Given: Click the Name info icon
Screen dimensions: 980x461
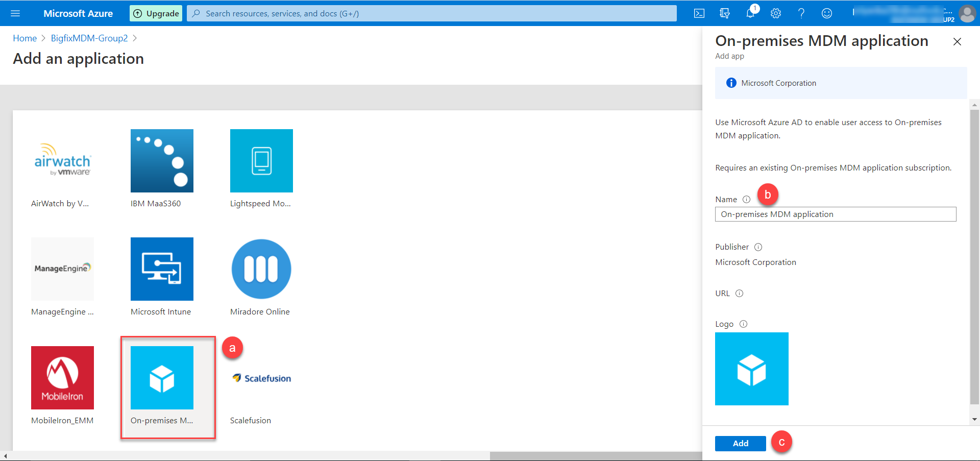Looking at the screenshot, I should click(x=746, y=199).
